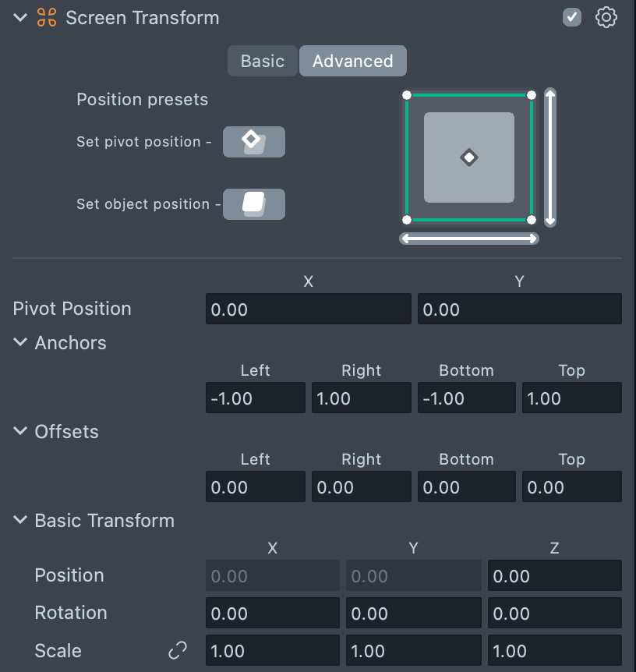Click the Rotation Z value field
The height and width of the screenshot is (672, 636).
pos(554,614)
